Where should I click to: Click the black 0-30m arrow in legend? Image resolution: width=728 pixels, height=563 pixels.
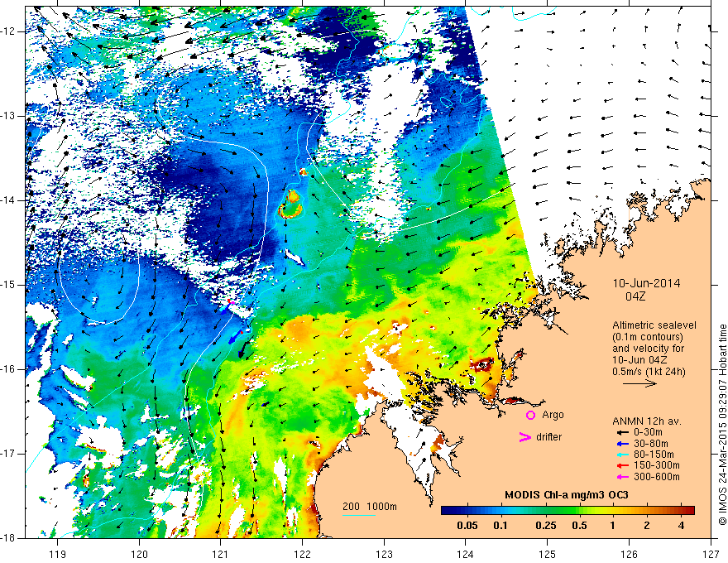tap(621, 432)
